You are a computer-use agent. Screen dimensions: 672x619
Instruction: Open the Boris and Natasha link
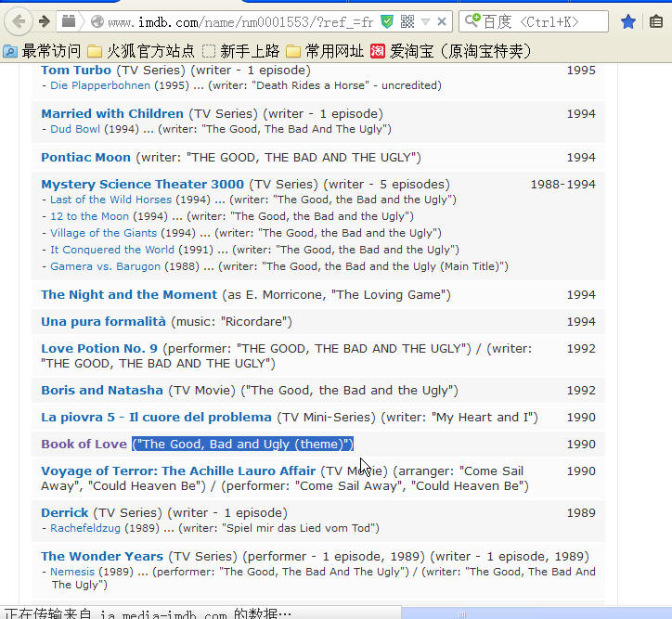[x=102, y=391]
